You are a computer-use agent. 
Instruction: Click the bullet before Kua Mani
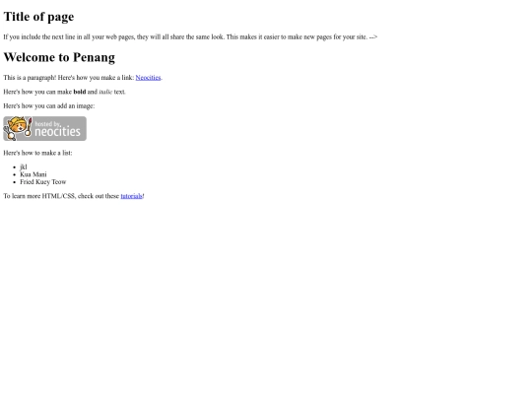click(14, 174)
